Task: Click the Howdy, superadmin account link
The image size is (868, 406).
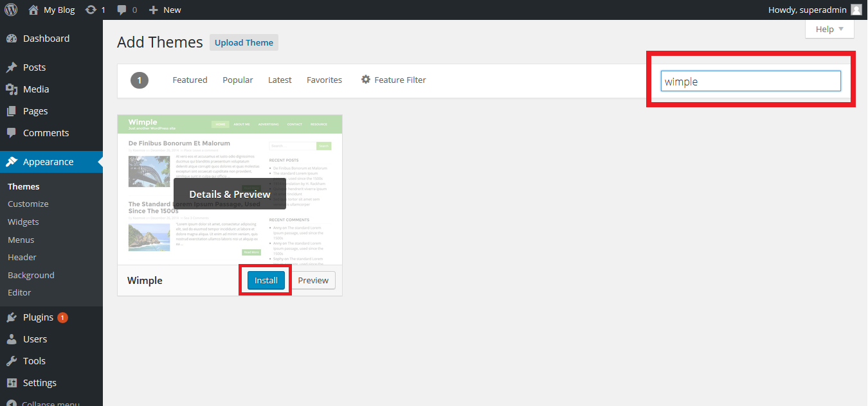Action: click(815, 10)
